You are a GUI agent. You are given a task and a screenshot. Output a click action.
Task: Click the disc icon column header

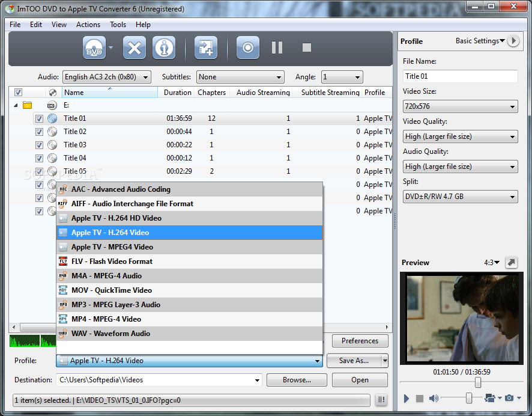pos(53,93)
